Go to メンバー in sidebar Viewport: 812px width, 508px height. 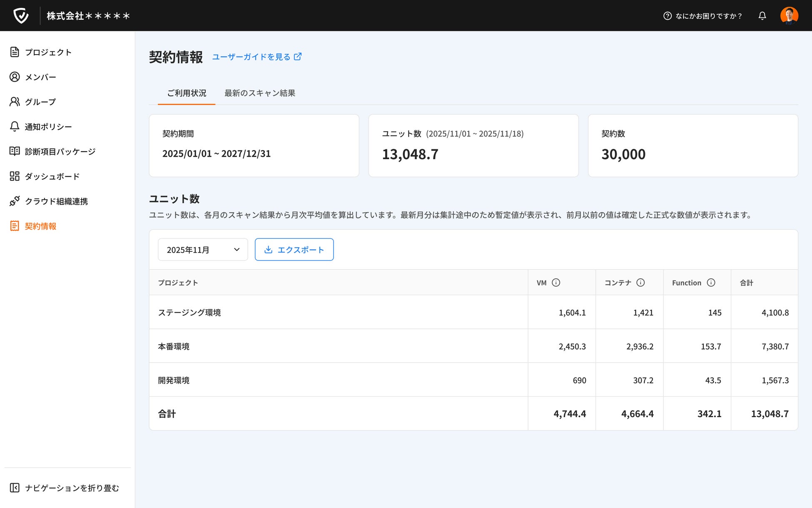[40, 77]
